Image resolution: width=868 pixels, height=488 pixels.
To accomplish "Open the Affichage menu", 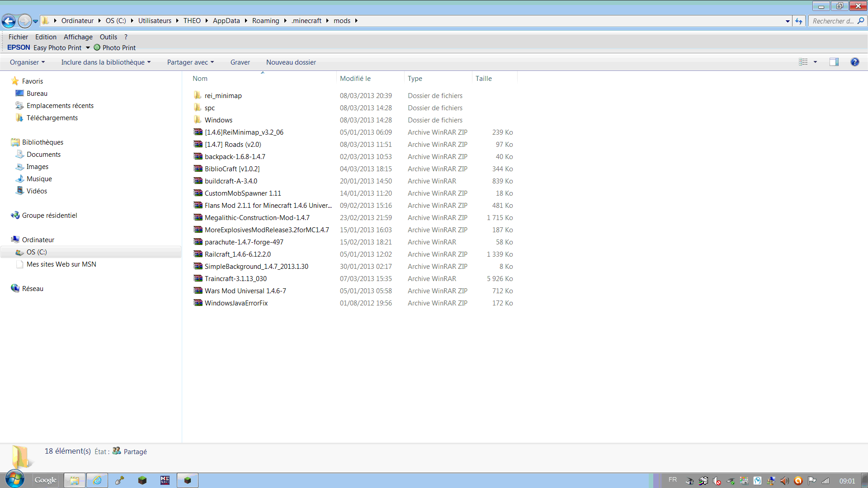I will (x=78, y=37).
